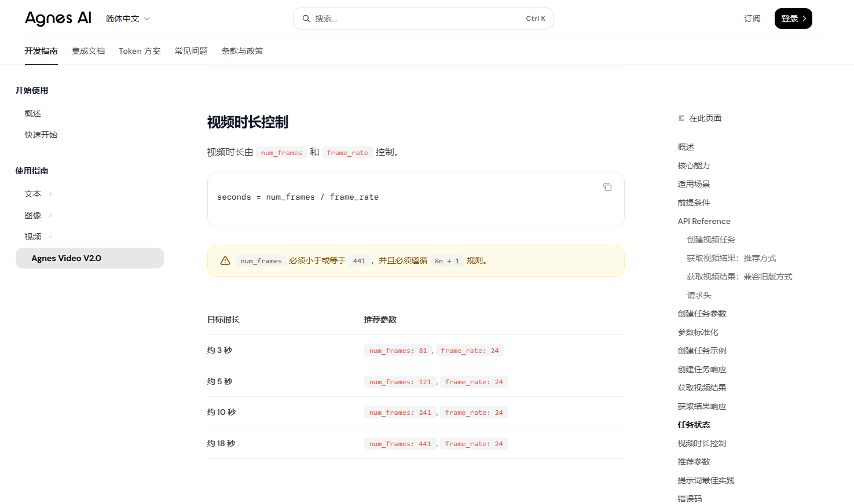854x504 pixels.
Task: Click the num_frames: 241 code value
Action: [400, 413]
